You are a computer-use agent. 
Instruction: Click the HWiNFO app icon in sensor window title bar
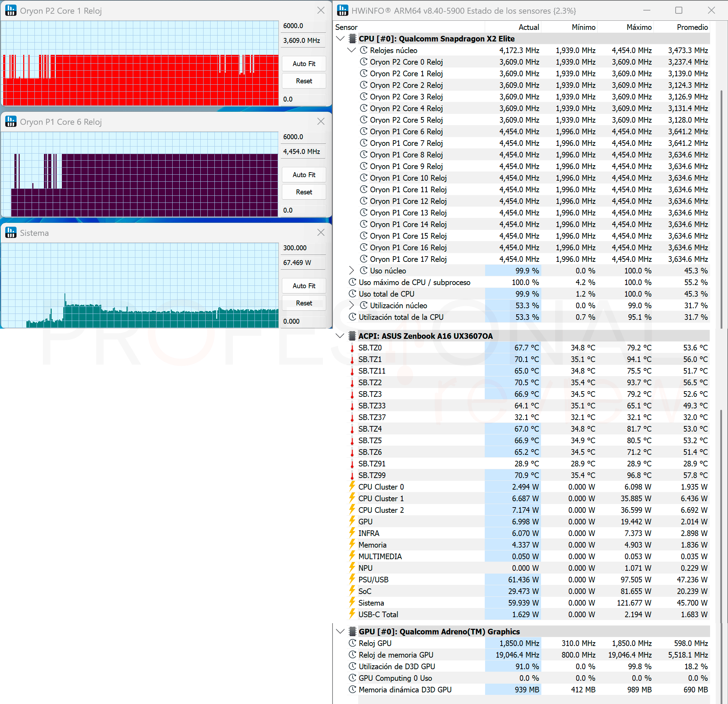coord(342,11)
